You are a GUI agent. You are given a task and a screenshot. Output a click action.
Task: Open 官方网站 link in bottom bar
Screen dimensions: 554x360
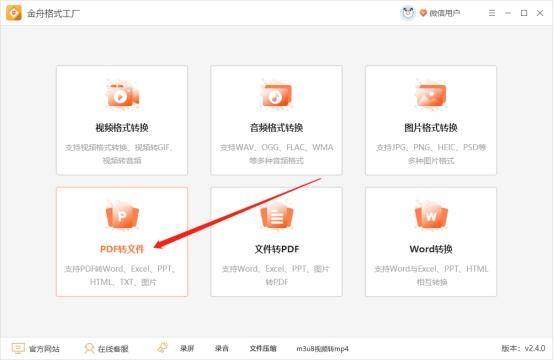(44, 349)
